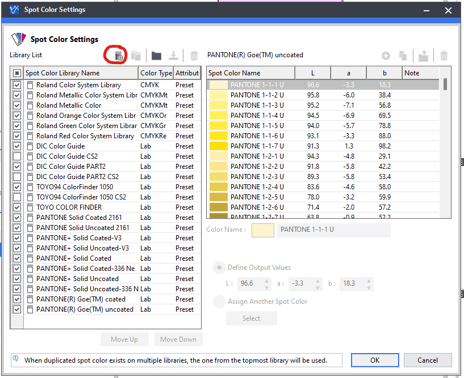Click library icon of Roland Metallic Color System Libr
464x378 pixels.
tap(30, 95)
